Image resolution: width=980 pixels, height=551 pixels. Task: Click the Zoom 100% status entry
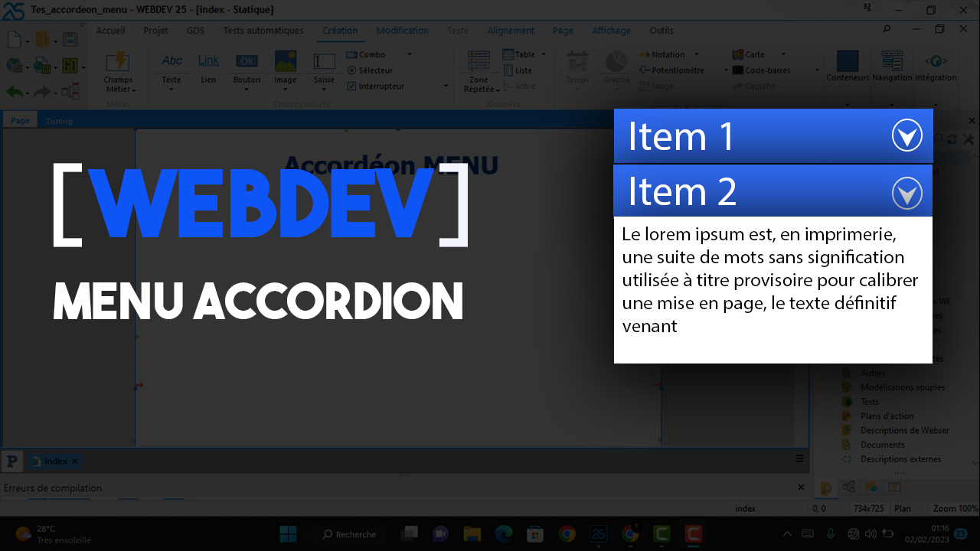coord(955,509)
